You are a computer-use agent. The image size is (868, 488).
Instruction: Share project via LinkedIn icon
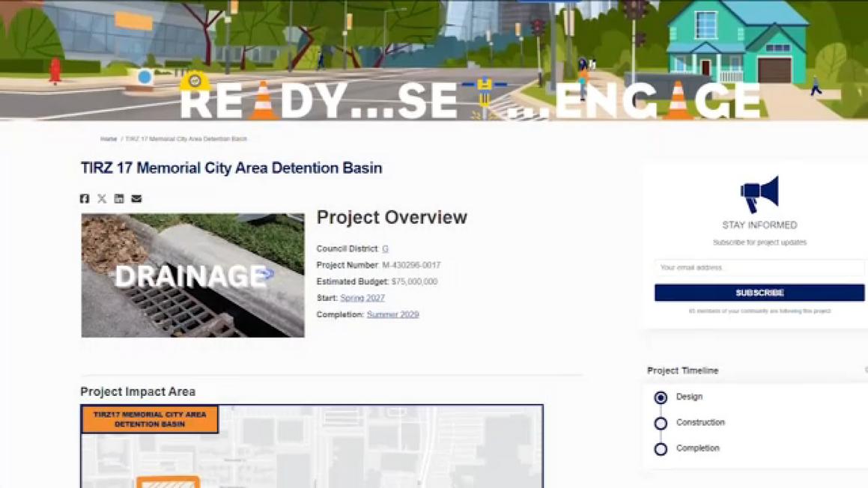coord(119,198)
